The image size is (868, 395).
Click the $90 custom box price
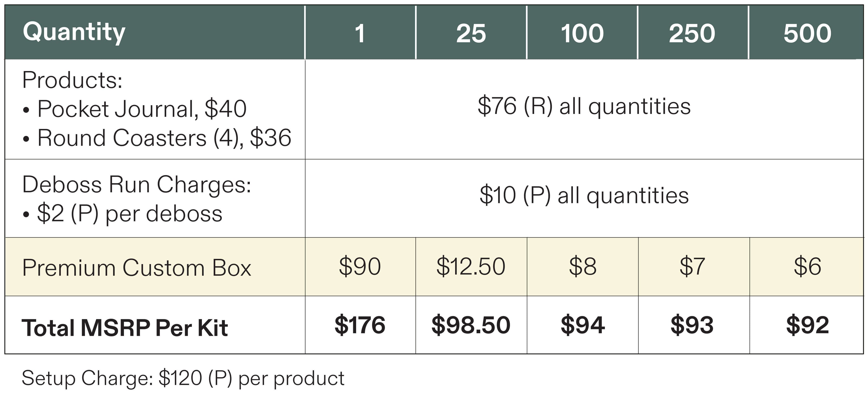coord(360,266)
